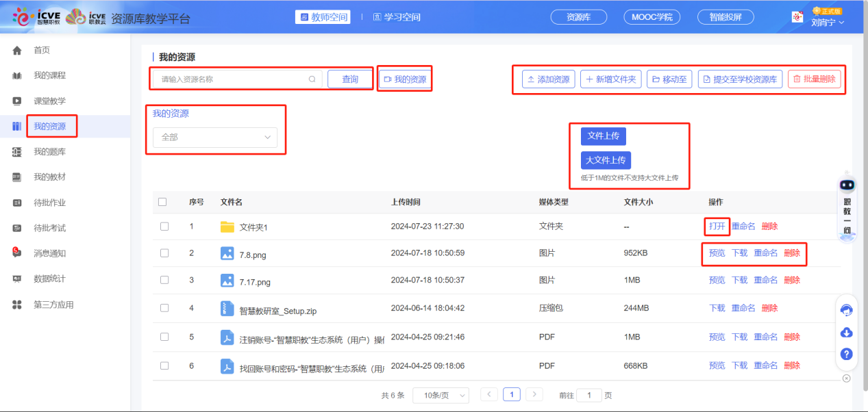Click the download cloud floating icon

tap(846, 333)
